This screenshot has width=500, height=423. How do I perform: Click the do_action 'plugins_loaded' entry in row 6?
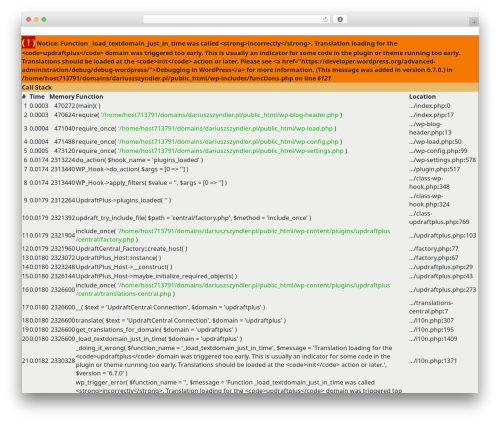[139, 160]
